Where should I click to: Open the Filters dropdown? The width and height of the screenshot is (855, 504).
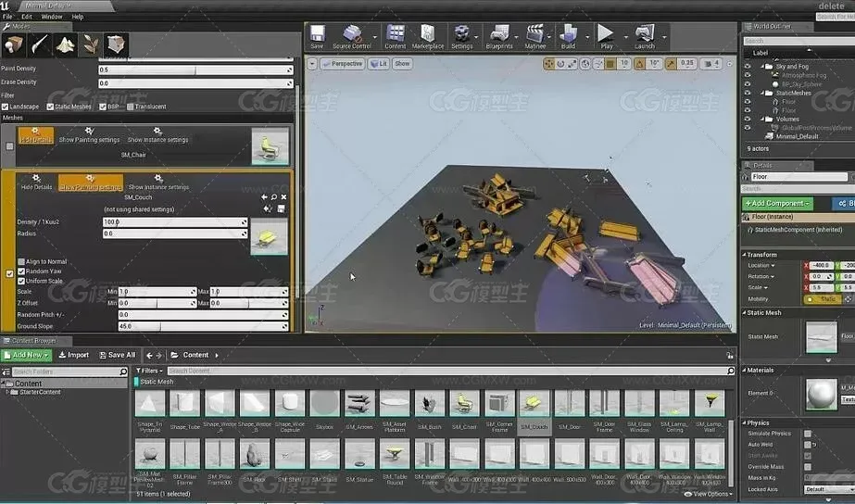149,371
